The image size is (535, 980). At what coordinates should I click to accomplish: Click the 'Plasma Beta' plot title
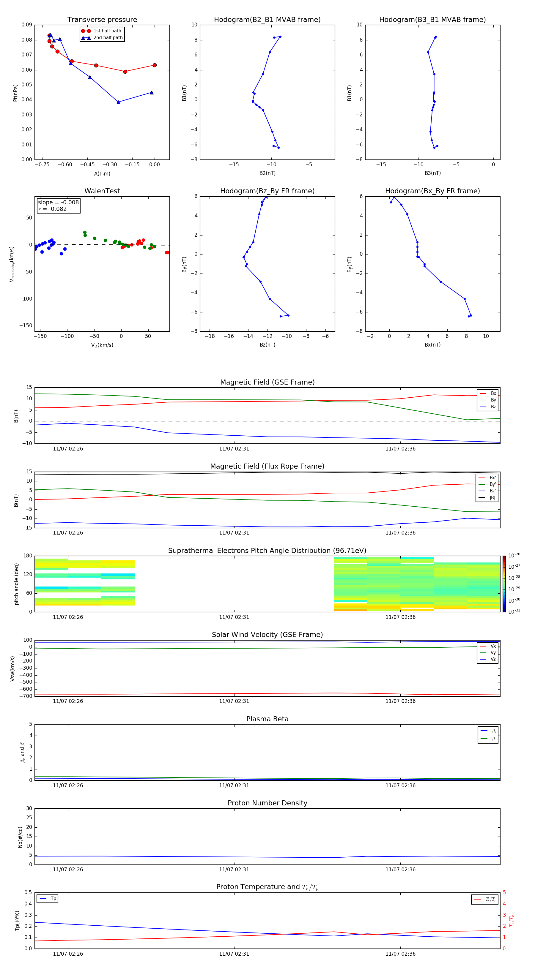(x=267, y=719)
